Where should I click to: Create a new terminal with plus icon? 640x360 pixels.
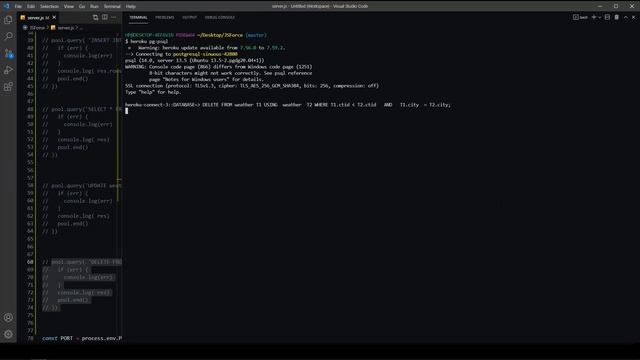[594, 17]
